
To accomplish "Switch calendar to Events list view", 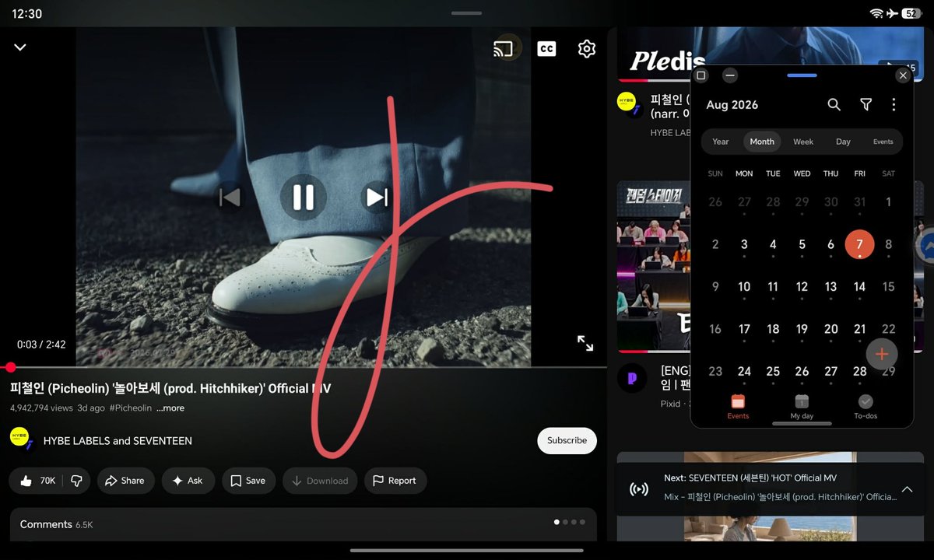I will (x=883, y=142).
